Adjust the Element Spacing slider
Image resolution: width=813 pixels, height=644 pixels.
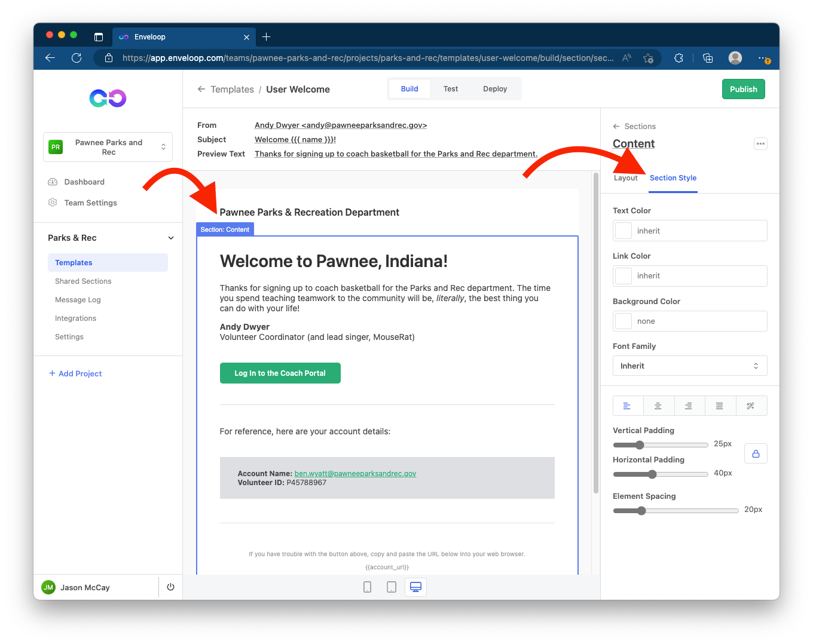(676, 510)
